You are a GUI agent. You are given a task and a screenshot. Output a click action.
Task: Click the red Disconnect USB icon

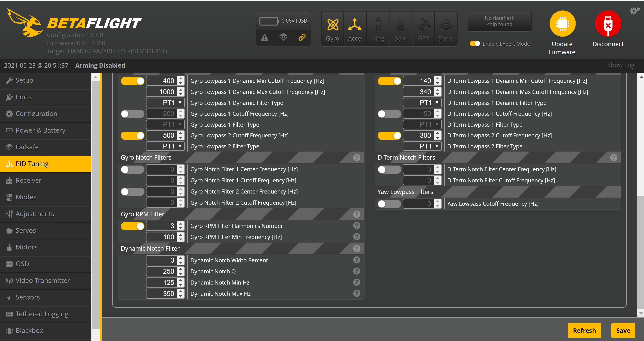pos(608,24)
